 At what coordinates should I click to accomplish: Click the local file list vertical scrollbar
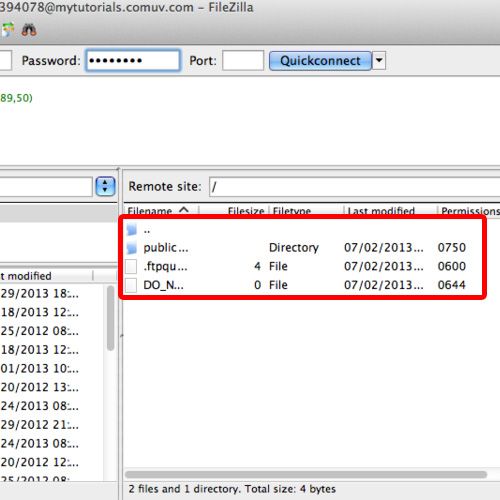pos(111,318)
